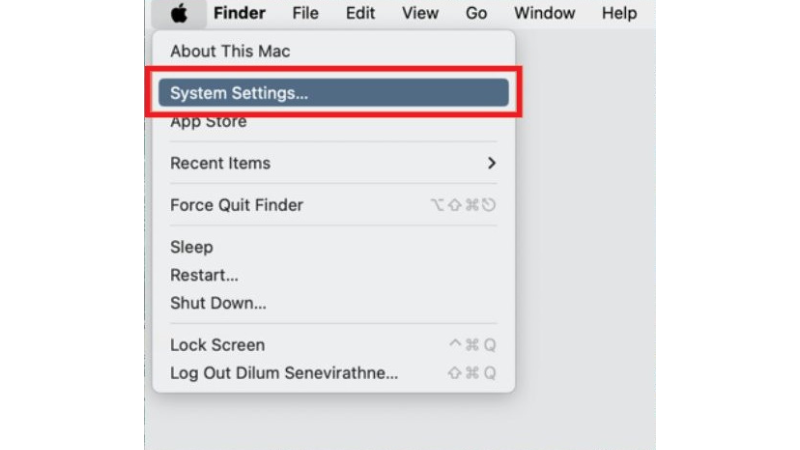Select System Settings… from the Apple menu
800x450 pixels.
pos(239,93)
